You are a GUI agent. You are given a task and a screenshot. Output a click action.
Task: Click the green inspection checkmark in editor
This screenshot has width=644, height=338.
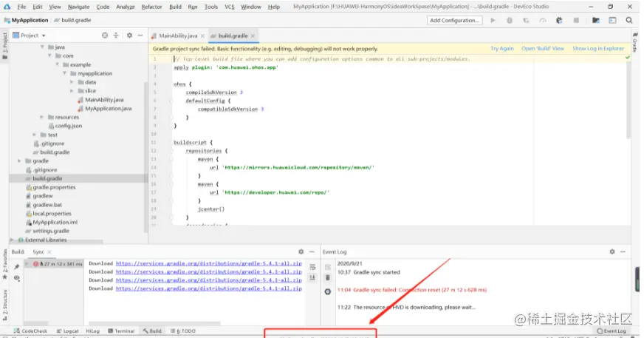click(x=627, y=58)
